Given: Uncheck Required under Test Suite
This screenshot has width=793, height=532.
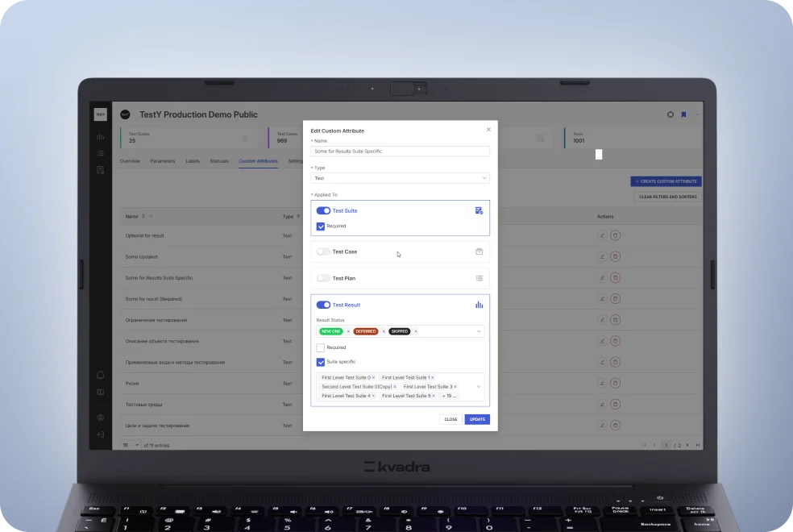Looking at the screenshot, I should pyautogui.click(x=321, y=227).
